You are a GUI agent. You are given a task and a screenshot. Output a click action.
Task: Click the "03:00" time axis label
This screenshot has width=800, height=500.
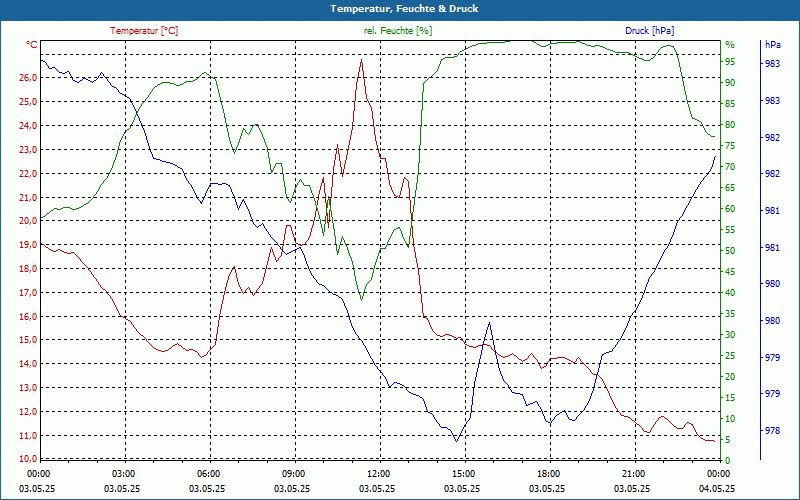click(123, 473)
